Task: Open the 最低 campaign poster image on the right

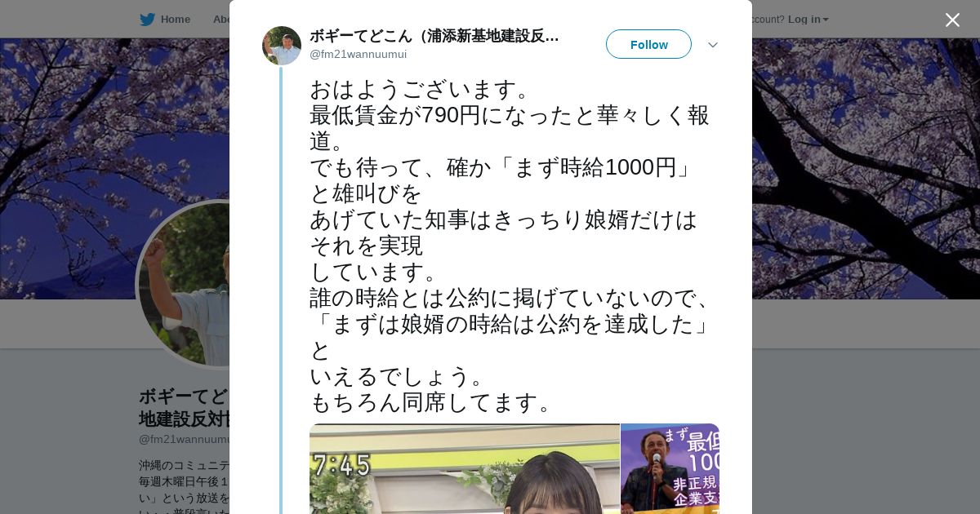Action: pos(670,468)
